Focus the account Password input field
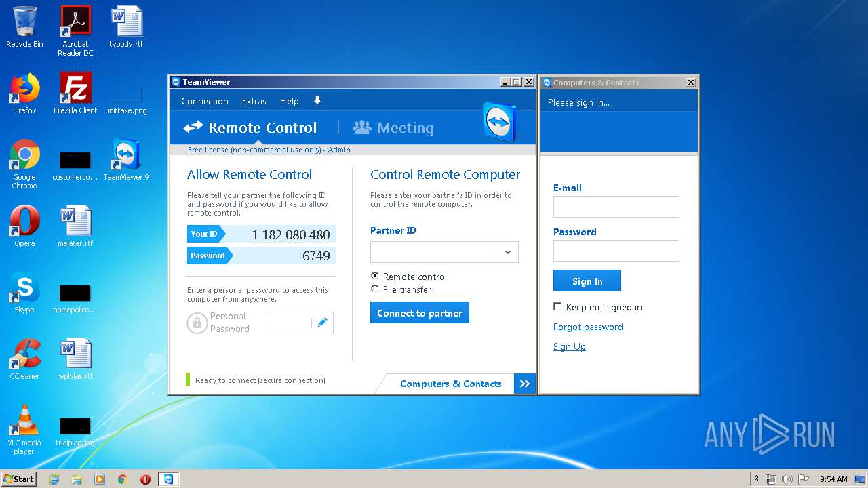This screenshot has height=488, width=868. [x=616, y=251]
